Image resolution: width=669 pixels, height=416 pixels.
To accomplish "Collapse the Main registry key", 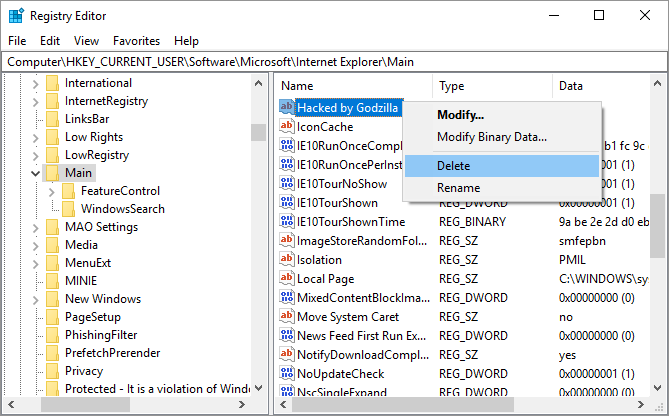I will 36,173.
